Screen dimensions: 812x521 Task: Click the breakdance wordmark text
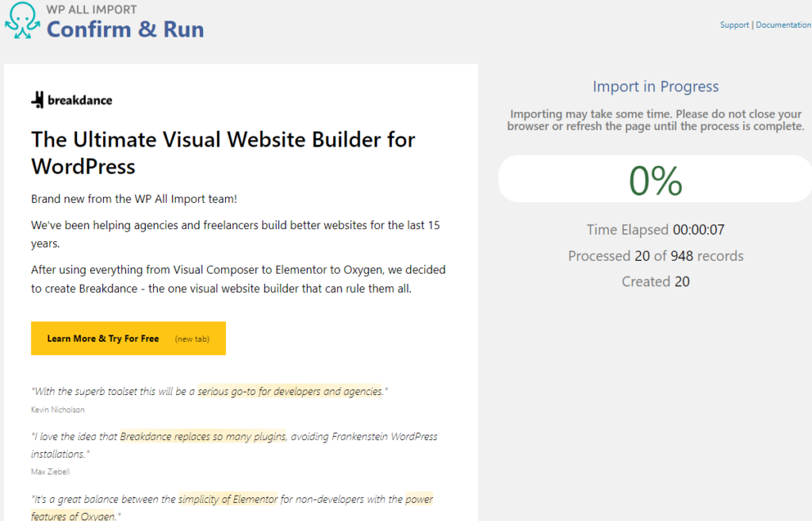pyautogui.click(x=80, y=101)
